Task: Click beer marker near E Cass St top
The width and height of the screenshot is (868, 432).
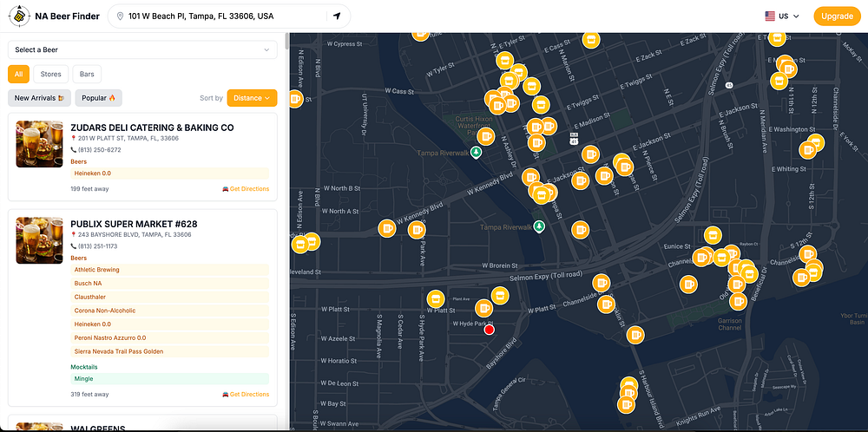Action: [x=591, y=40]
